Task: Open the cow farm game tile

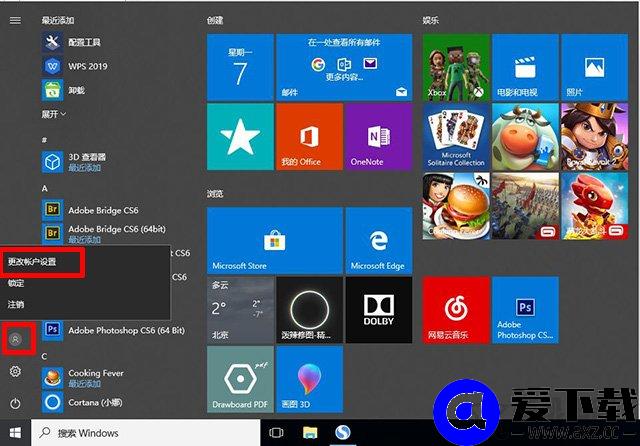Action: click(525, 136)
